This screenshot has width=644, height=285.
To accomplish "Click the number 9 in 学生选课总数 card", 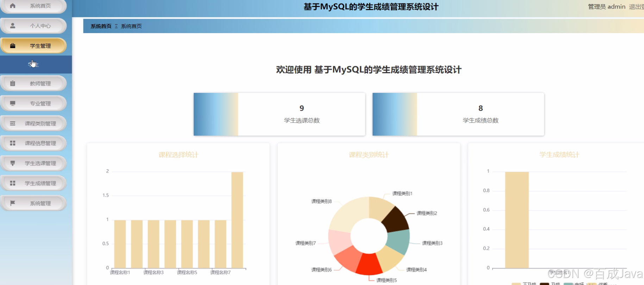I will coord(302,108).
